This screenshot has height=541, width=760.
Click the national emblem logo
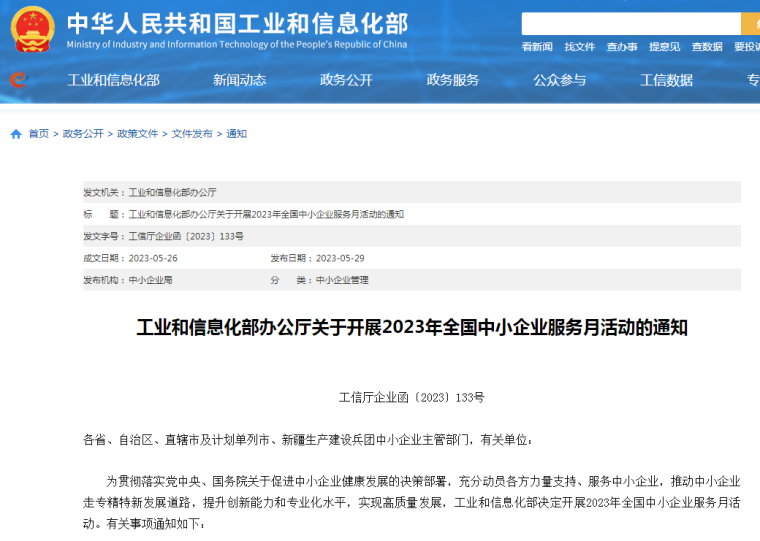pos(32,28)
